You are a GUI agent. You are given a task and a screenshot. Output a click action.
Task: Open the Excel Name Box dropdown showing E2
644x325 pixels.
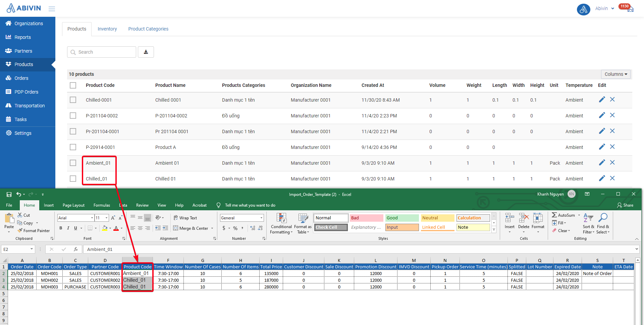[32, 249]
